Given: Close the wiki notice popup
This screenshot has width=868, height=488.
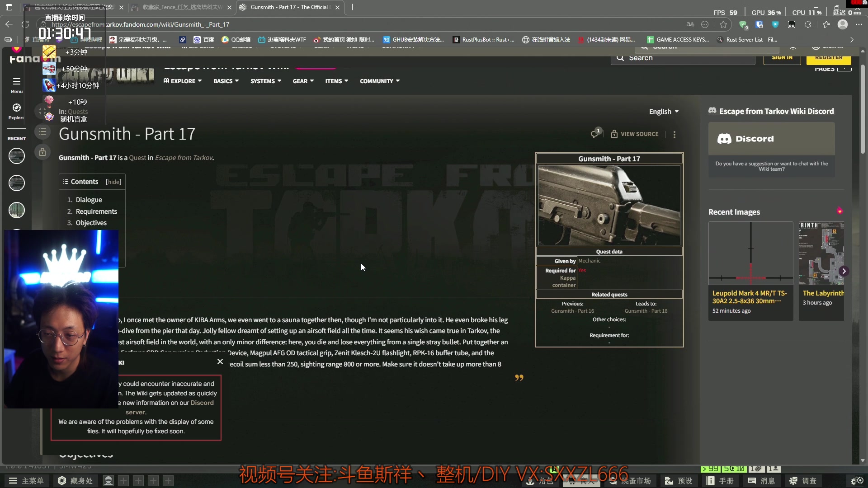Looking at the screenshot, I should click(220, 361).
